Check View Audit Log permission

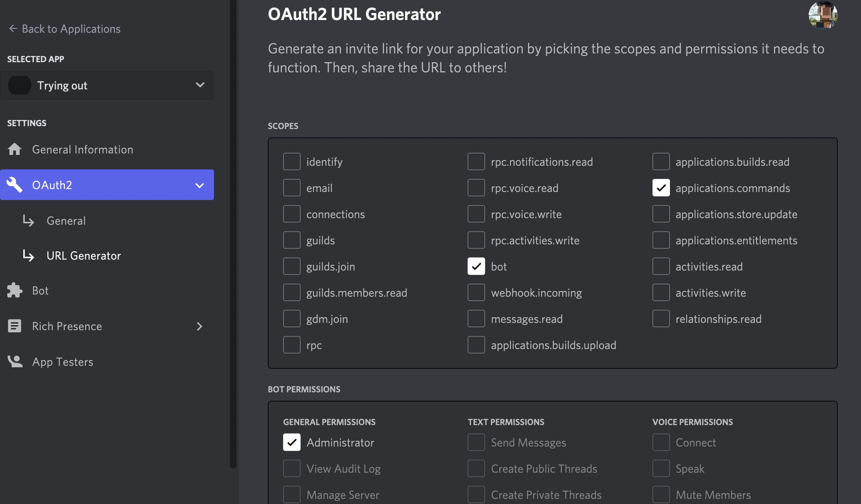click(292, 468)
